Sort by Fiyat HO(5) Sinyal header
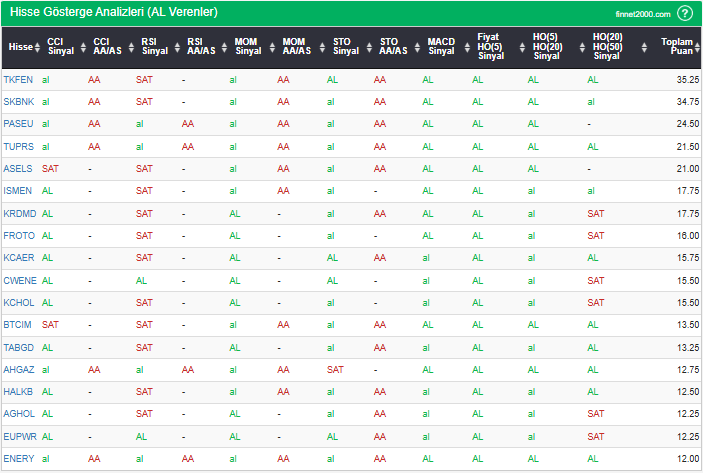703x473 pixels. coord(490,46)
